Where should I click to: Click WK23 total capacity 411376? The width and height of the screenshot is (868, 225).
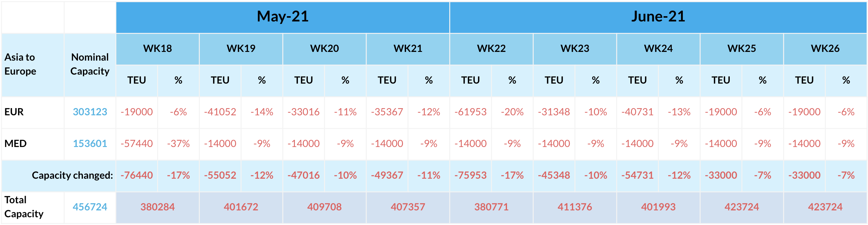(x=574, y=207)
